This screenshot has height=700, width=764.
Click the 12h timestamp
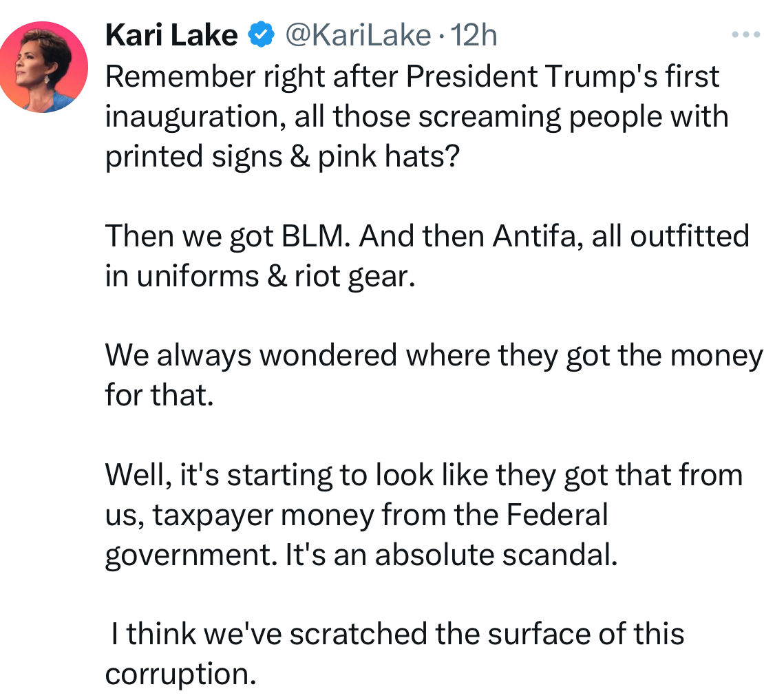(x=472, y=34)
